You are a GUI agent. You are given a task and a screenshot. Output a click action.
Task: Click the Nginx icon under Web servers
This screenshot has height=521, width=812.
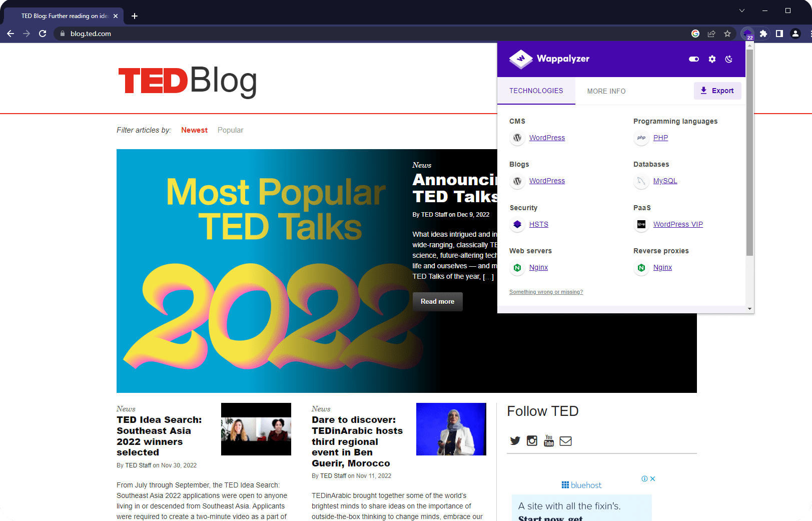517,267
